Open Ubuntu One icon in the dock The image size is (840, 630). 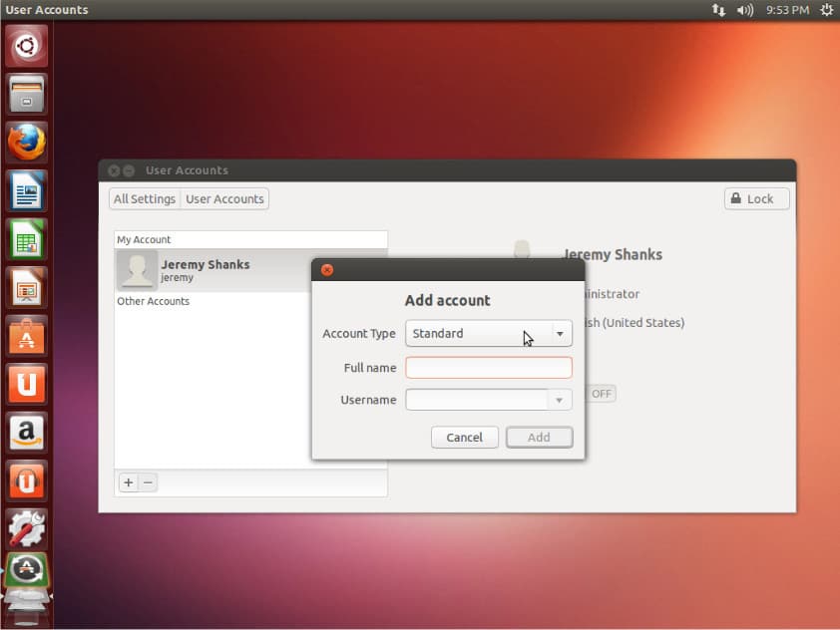tap(26, 384)
